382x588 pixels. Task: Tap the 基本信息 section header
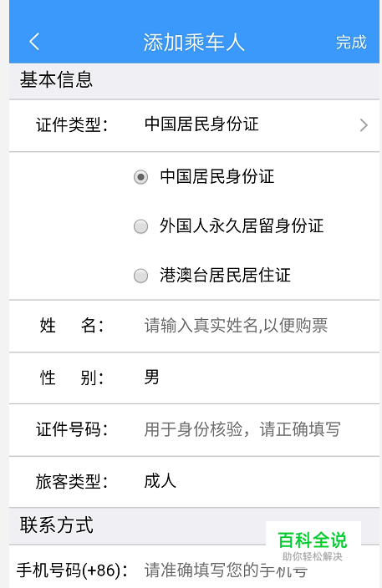pyautogui.click(x=56, y=80)
